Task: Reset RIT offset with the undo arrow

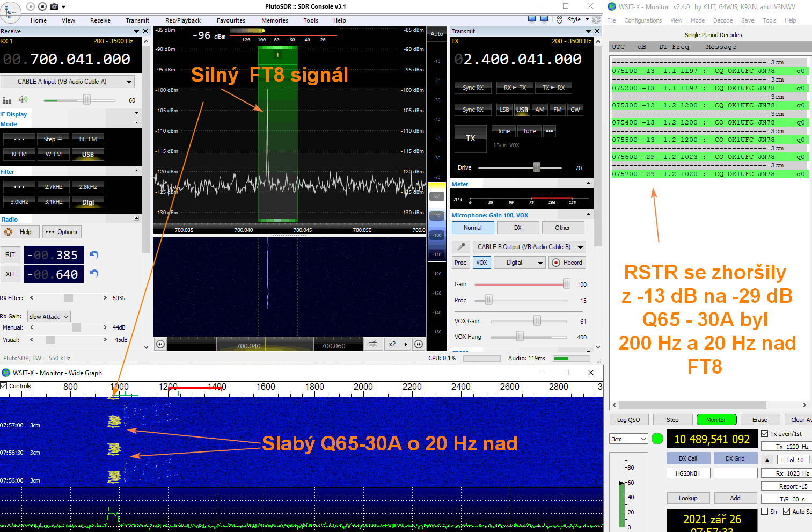Action: 94,254
